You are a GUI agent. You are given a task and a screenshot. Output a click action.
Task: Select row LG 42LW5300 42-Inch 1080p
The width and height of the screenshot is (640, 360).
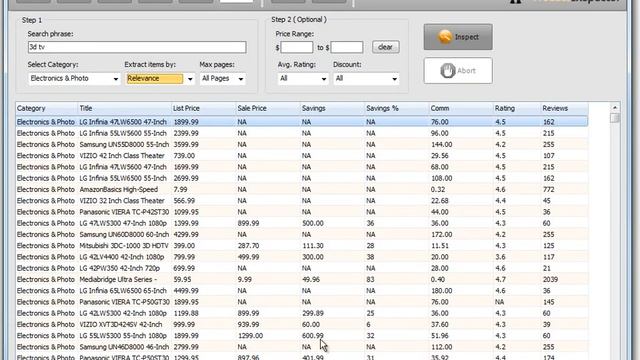[302, 313]
